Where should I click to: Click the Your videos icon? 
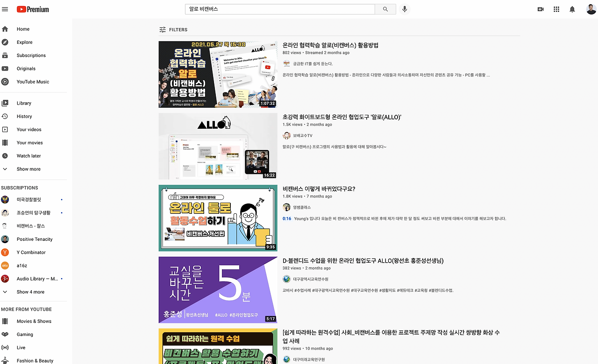pyautogui.click(x=5, y=130)
